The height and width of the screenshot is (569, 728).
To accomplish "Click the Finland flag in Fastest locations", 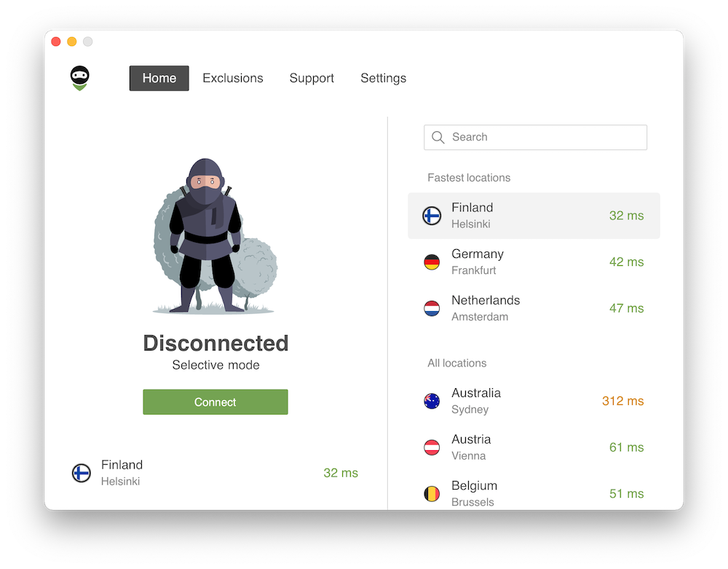I will tap(432, 216).
